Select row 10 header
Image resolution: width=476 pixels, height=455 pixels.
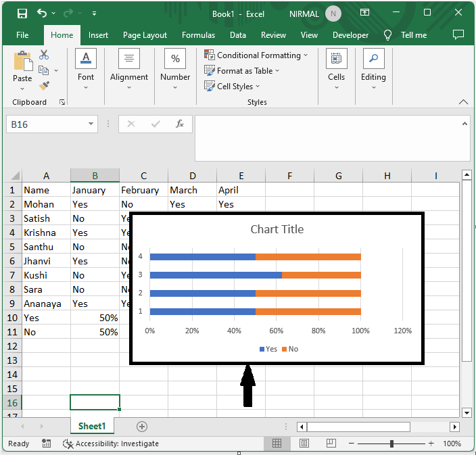point(12,318)
